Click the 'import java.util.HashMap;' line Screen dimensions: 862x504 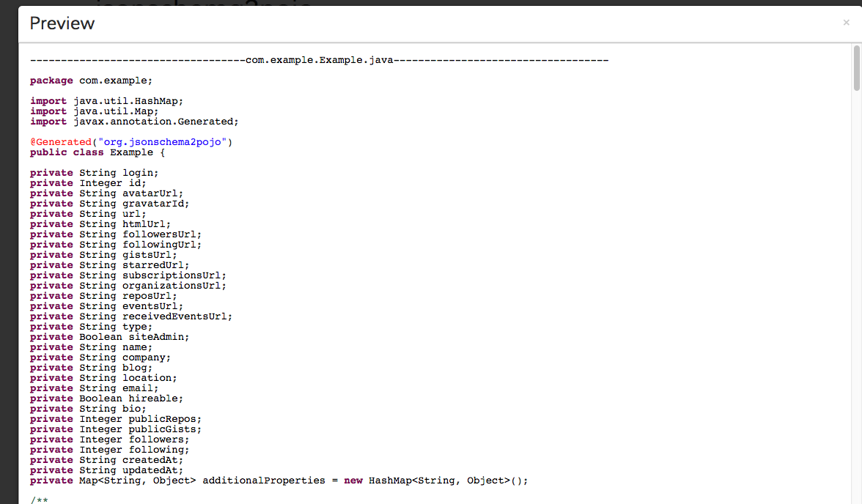pyautogui.click(x=107, y=101)
